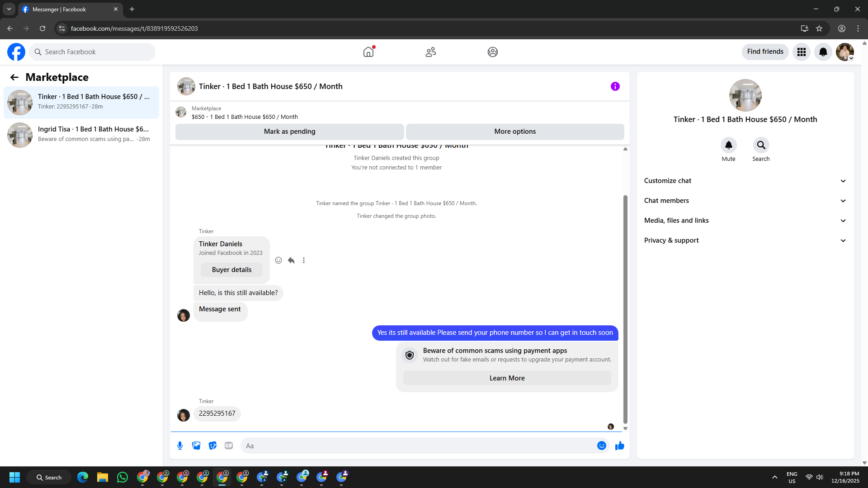Choose a sticker icon
The width and height of the screenshot is (868, 488).
(212, 446)
